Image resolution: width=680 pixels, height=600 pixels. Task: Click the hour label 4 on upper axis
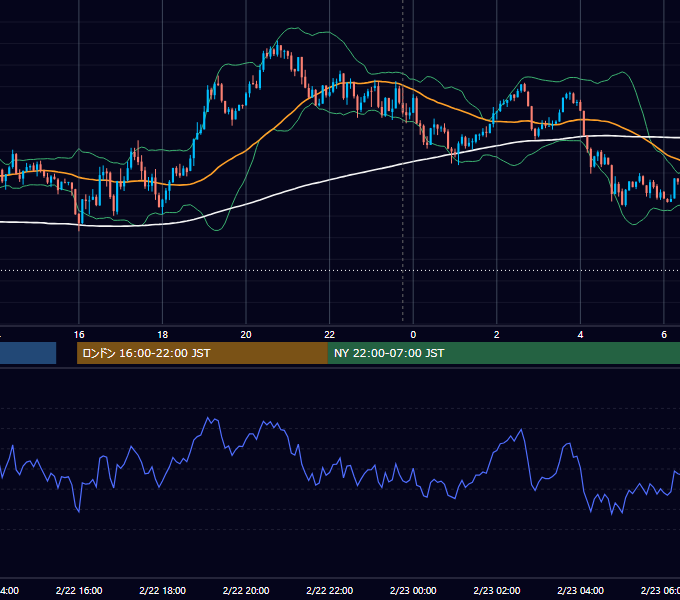580,335
